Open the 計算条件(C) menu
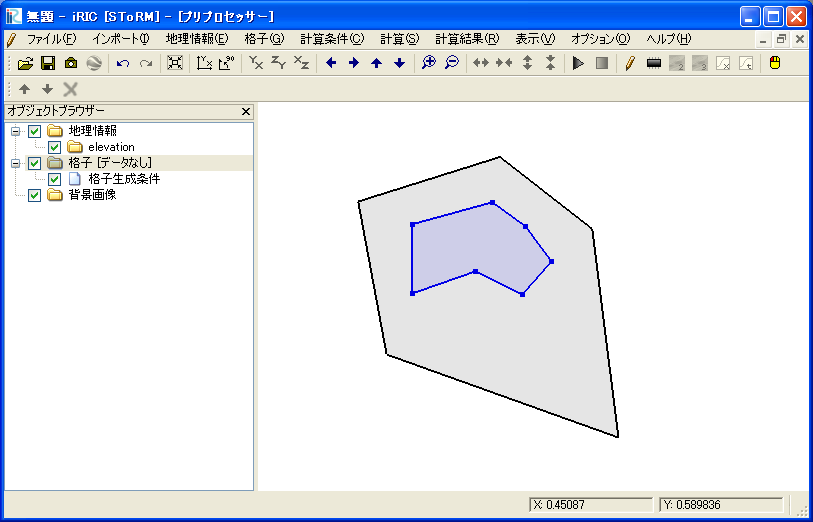Screen dimensions: 813x522 332,39
